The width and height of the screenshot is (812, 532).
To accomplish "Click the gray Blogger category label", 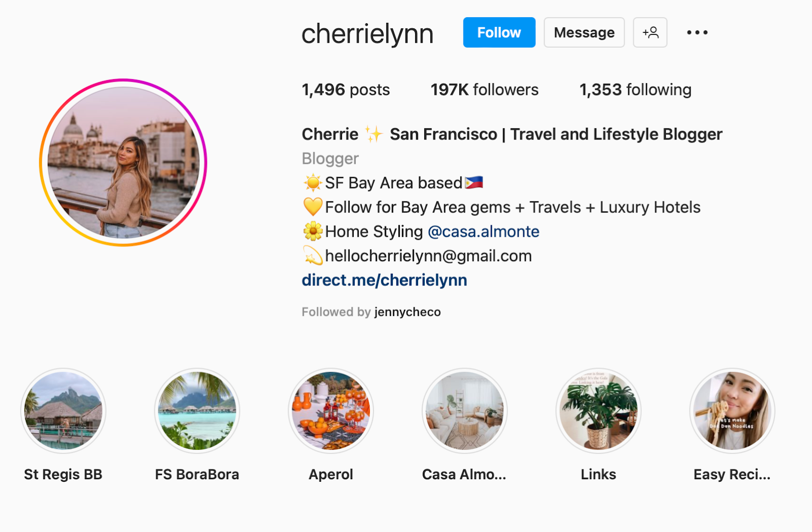I will coord(330,159).
